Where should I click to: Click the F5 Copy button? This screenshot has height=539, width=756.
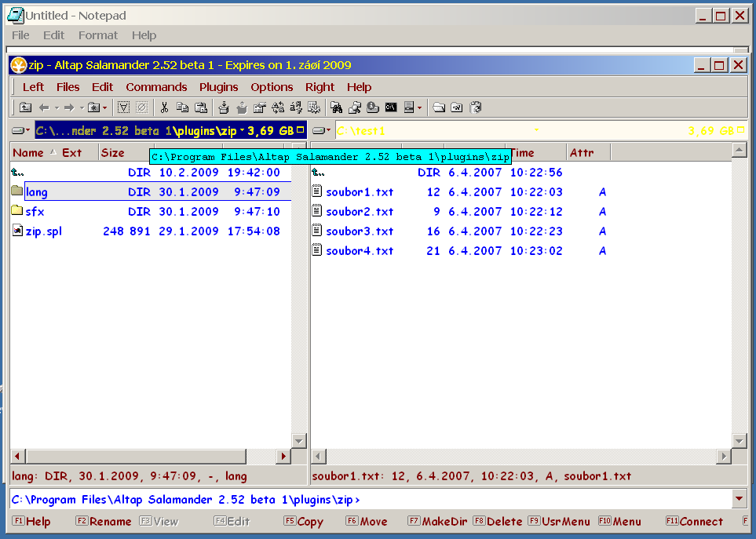pos(304,521)
